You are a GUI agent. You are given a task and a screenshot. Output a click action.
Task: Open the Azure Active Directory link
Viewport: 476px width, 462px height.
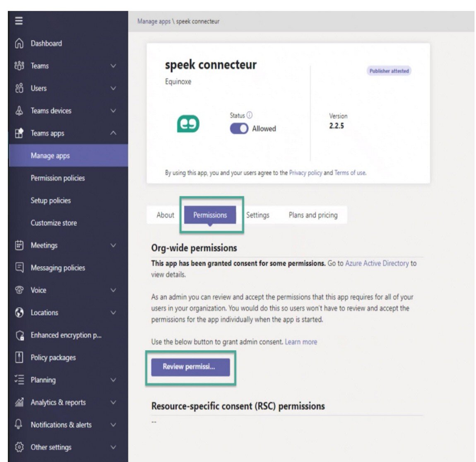coord(377,263)
